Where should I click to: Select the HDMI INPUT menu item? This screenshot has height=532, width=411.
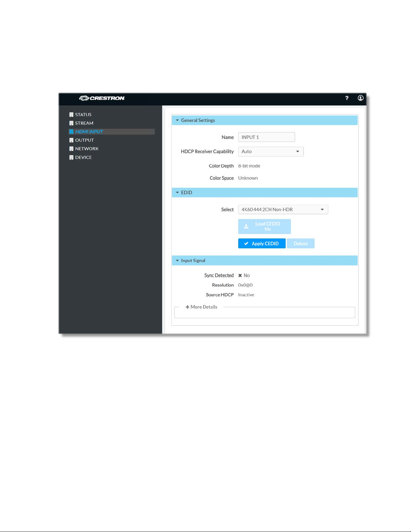111,132
